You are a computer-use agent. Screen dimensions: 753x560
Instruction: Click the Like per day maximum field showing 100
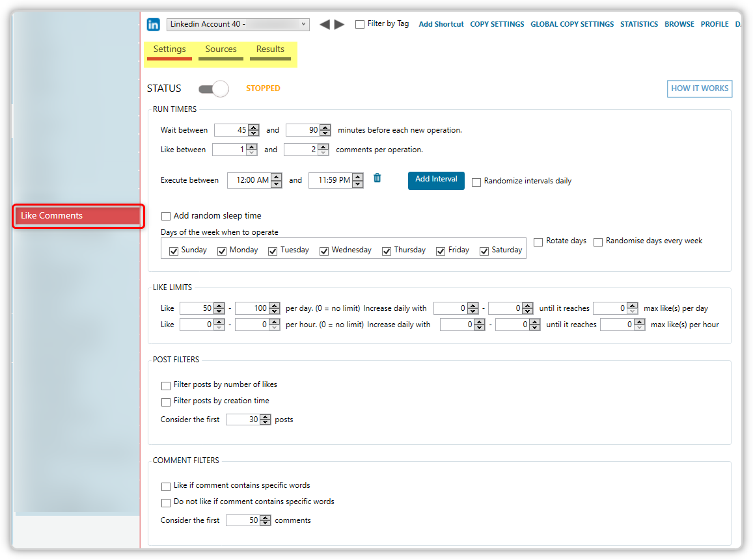click(258, 308)
